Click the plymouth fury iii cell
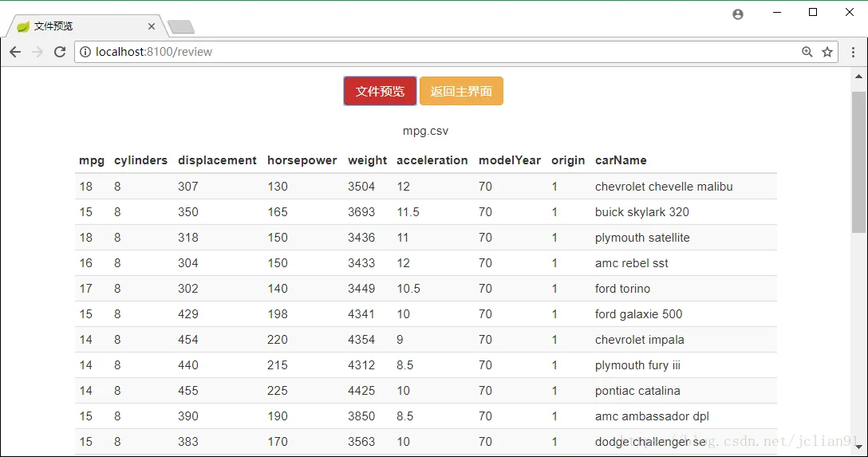 click(x=637, y=364)
